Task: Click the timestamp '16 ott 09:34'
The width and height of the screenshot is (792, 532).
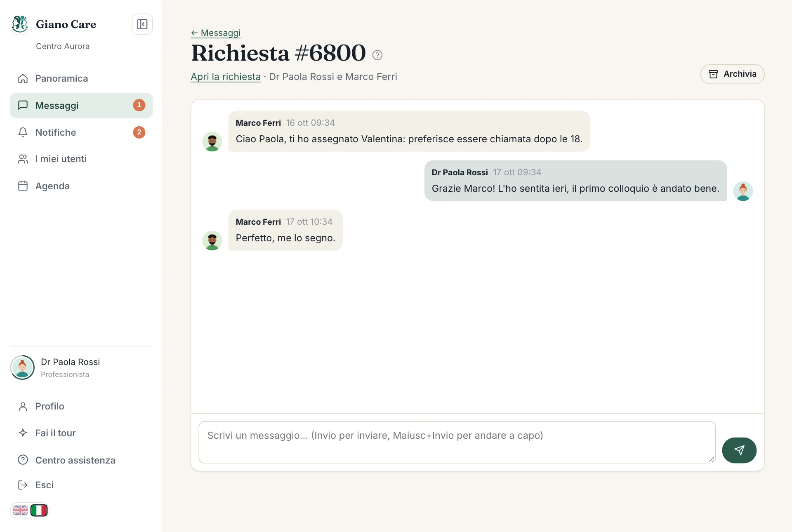Action: [311, 123]
